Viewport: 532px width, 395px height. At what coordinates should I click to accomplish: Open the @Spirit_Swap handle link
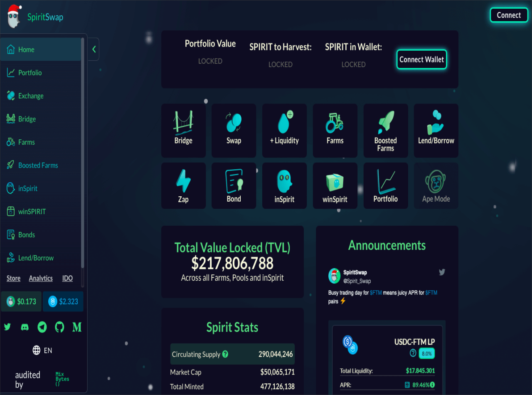[357, 281]
